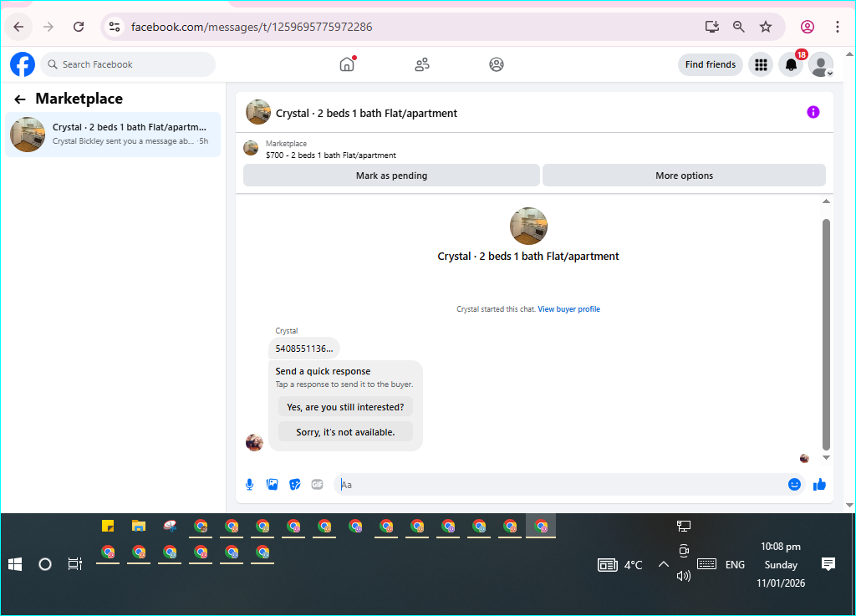Send 'Yes, are you still interested?' response
This screenshot has width=856, height=616.
pyautogui.click(x=345, y=407)
